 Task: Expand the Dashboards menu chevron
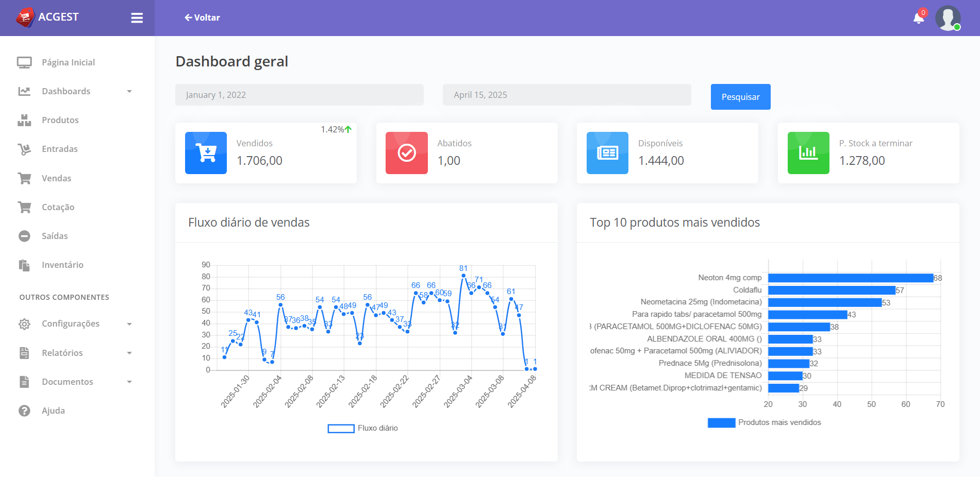tap(130, 91)
